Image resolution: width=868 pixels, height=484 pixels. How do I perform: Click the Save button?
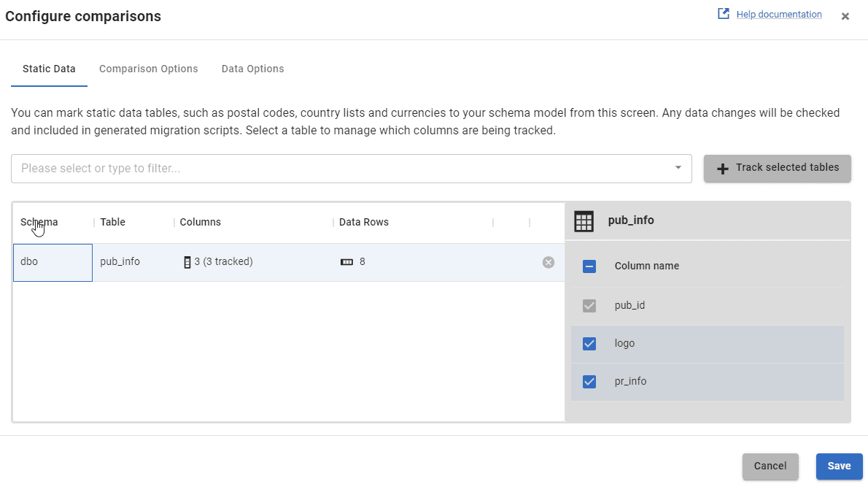point(839,466)
